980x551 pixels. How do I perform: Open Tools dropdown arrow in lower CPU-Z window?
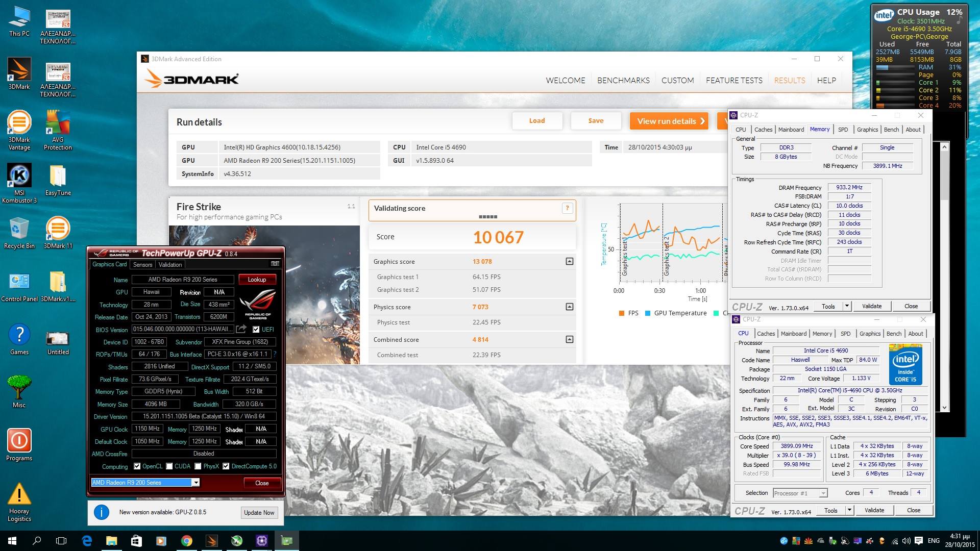849,510
